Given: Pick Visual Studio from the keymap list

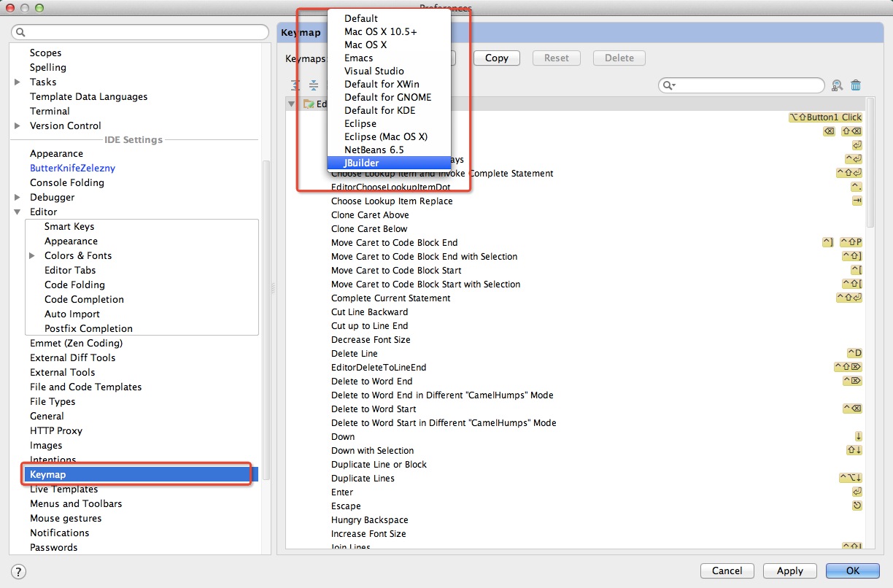Looking at the screenshot, I should click(389, 71).
